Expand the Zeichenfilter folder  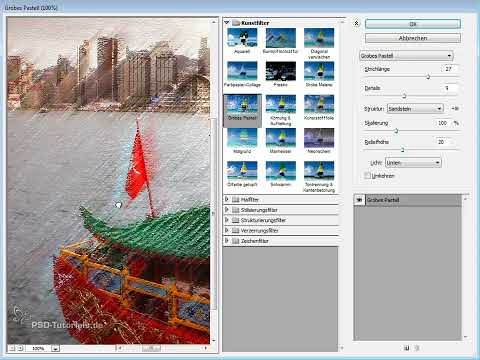pyautogui.click(x=227, y=241)
